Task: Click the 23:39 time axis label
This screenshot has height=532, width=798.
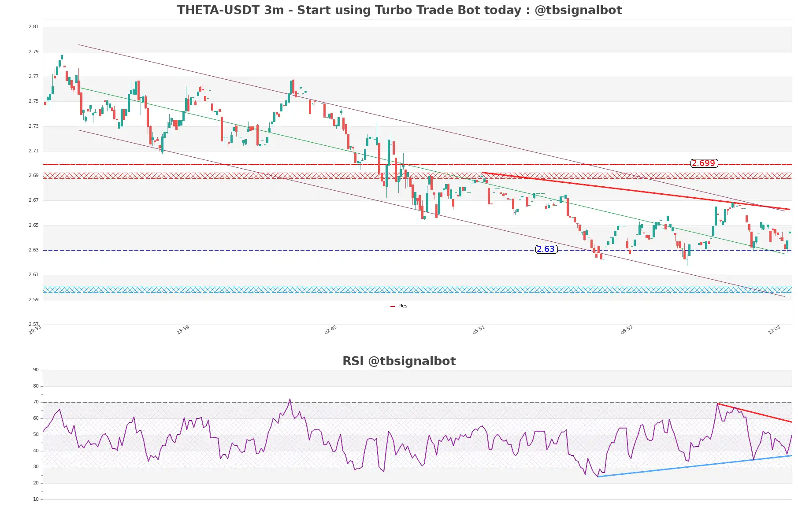Action: click(183, 330)
